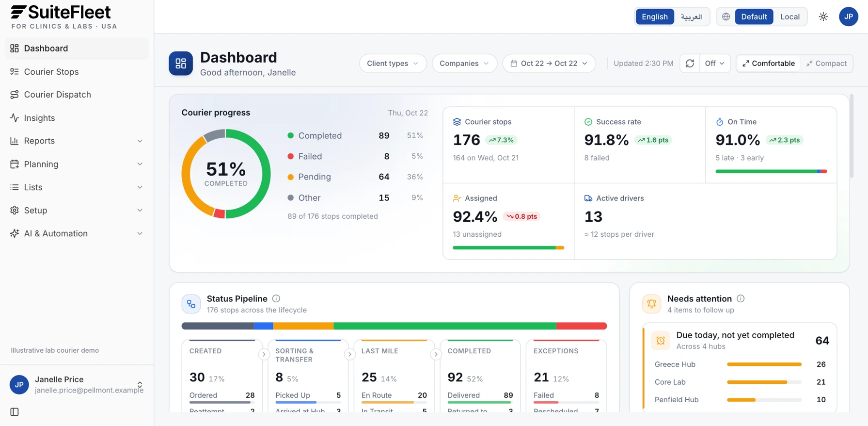Switch to Comfortable density
Viewport: 868px width, 426px height.
pyautogui.click(x=769, y=64)
